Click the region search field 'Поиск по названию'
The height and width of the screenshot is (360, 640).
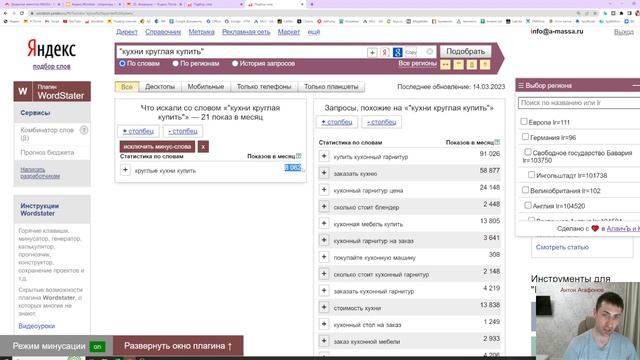coord(580,103)
